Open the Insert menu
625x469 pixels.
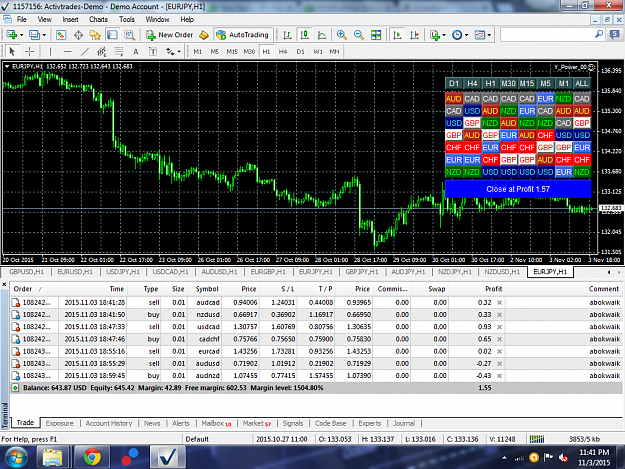(x=70, y=19)
